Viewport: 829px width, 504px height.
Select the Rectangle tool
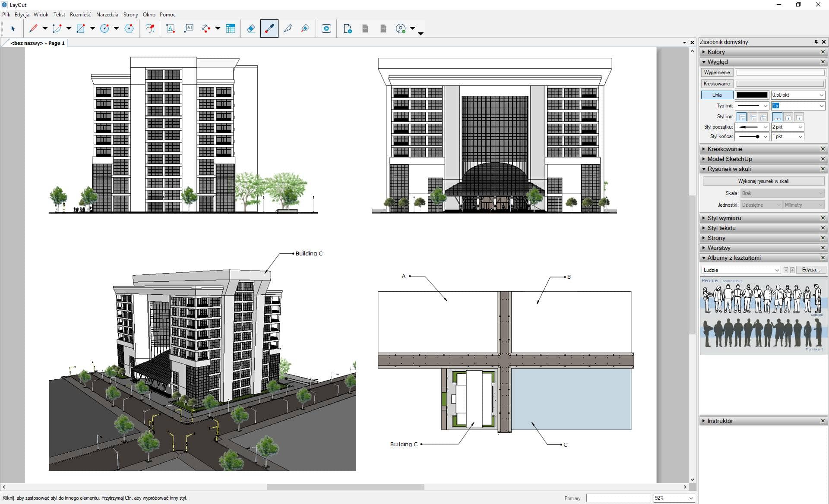(x=80, y=28)
